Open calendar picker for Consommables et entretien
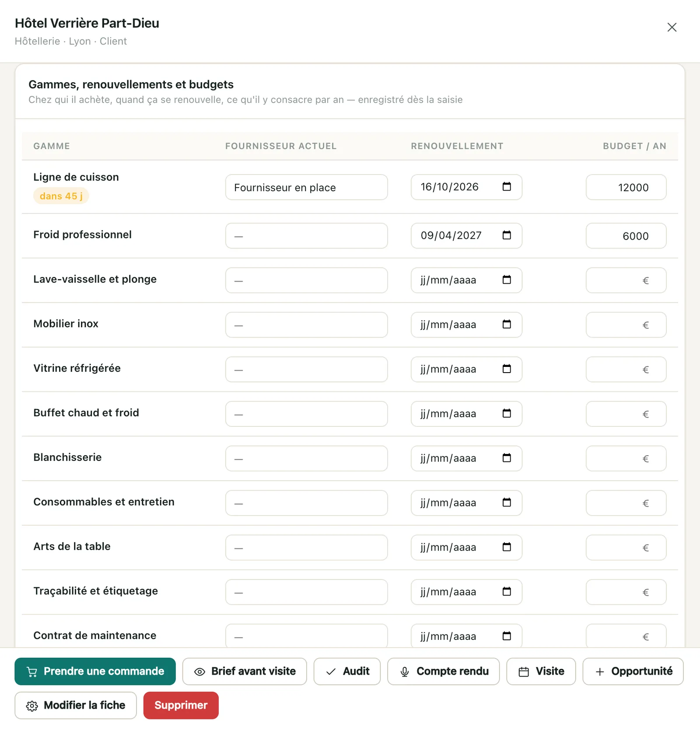The height and width of the screenshot is (729, 700). 507,503
